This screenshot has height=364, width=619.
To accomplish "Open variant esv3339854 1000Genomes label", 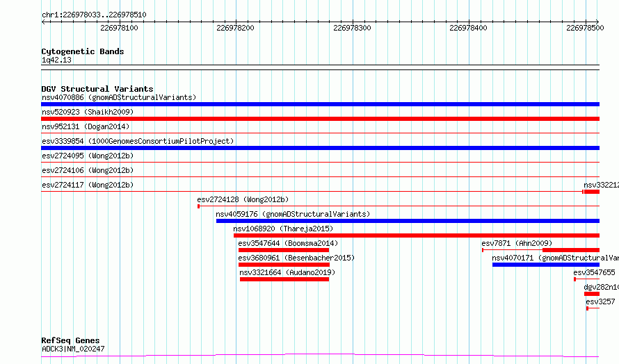I will tap(138, 141).
